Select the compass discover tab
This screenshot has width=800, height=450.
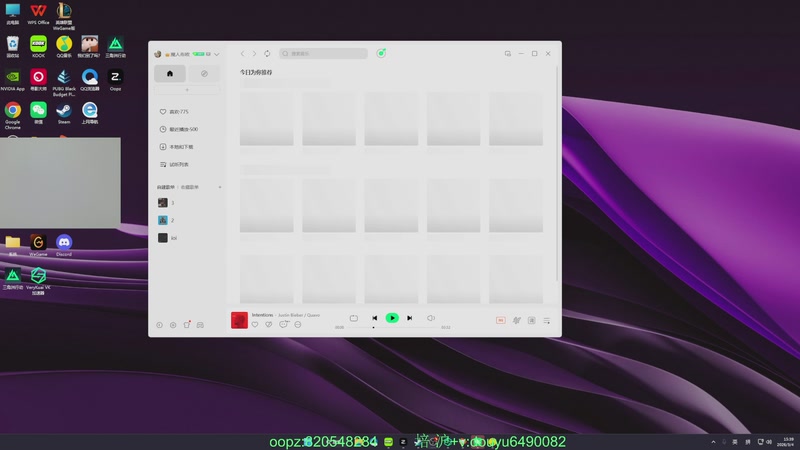pyautogui.click(x=204, y=73)
